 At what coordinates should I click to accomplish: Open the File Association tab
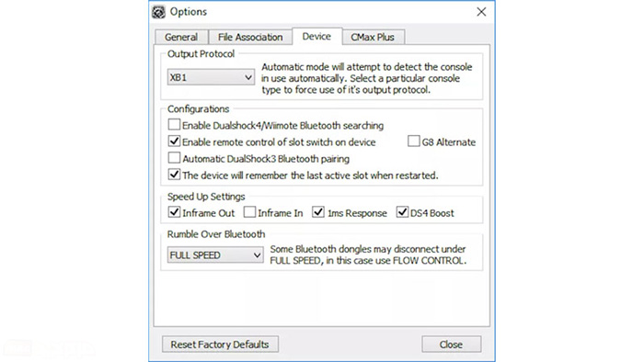(x=250, y=37)
